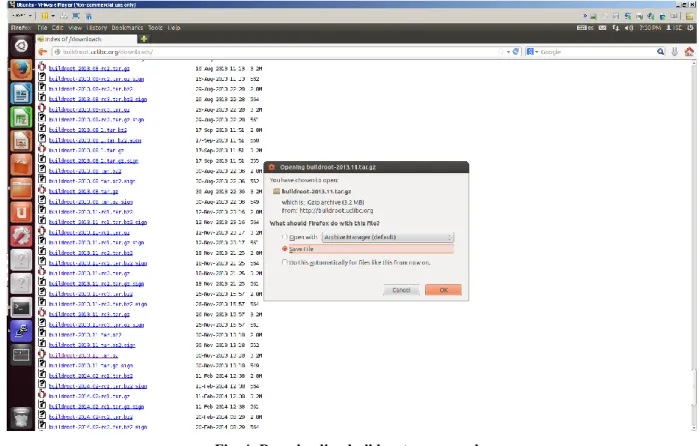
Task: Launch Firefox from the Unity launcher
Action: pyautogui.click(x=21, y=69)
